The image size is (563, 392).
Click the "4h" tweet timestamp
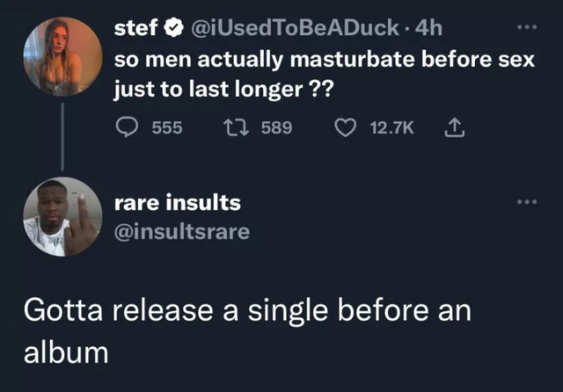point(428,30)
